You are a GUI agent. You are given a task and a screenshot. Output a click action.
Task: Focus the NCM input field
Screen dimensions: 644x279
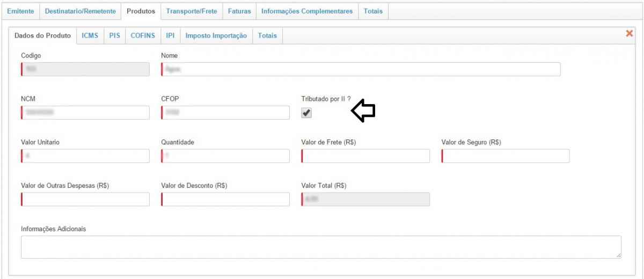tap(85, 113)
